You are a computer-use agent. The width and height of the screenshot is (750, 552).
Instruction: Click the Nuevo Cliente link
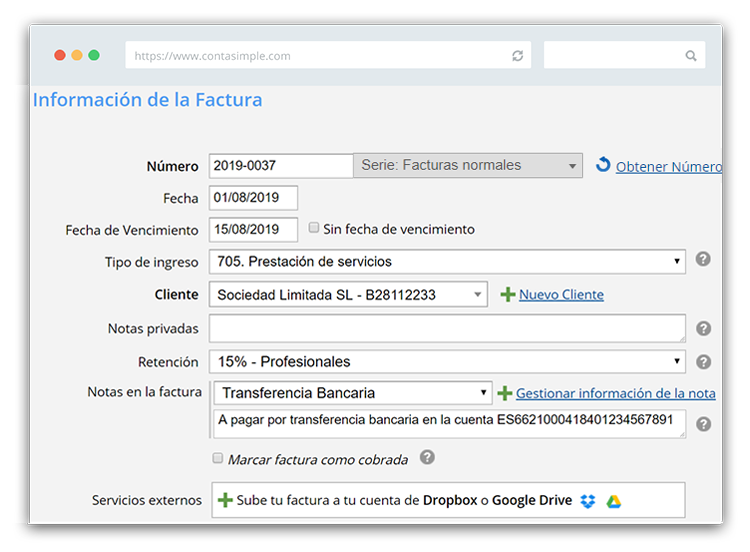(562, 295)
